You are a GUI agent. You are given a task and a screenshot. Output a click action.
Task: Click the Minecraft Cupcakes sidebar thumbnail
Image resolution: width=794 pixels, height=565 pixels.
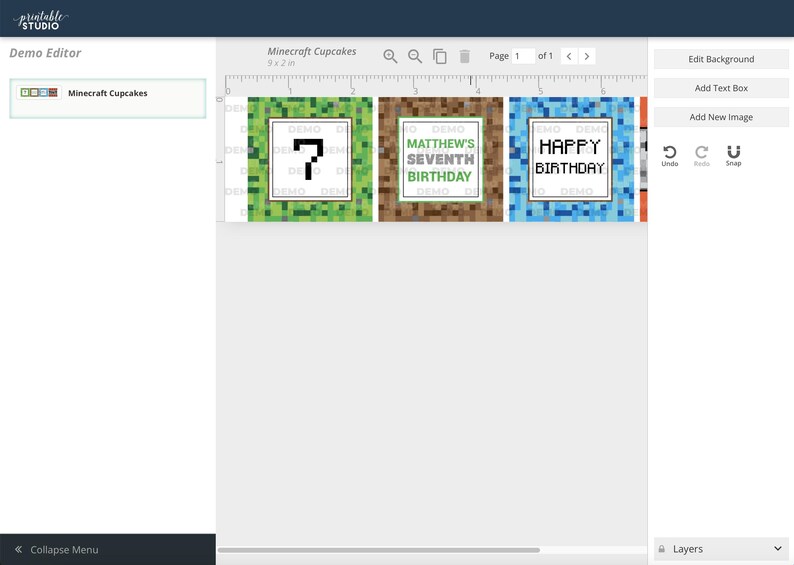point(39,93)
